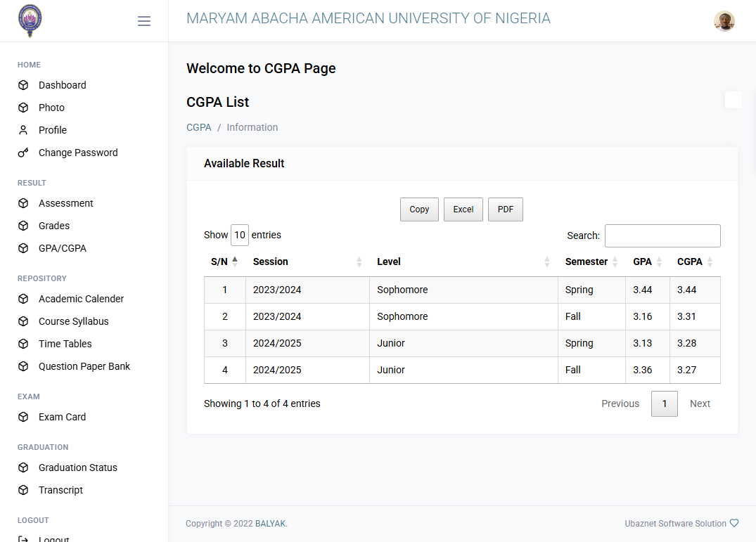Click the CGPA breadcrumb link
The image size is (756, 542).
(x=198, y=127)
